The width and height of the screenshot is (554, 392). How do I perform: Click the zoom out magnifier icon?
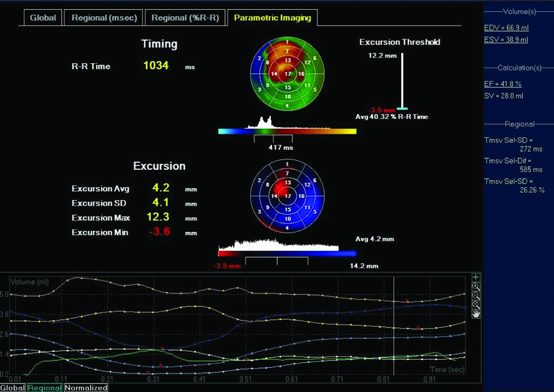(476, 296)
